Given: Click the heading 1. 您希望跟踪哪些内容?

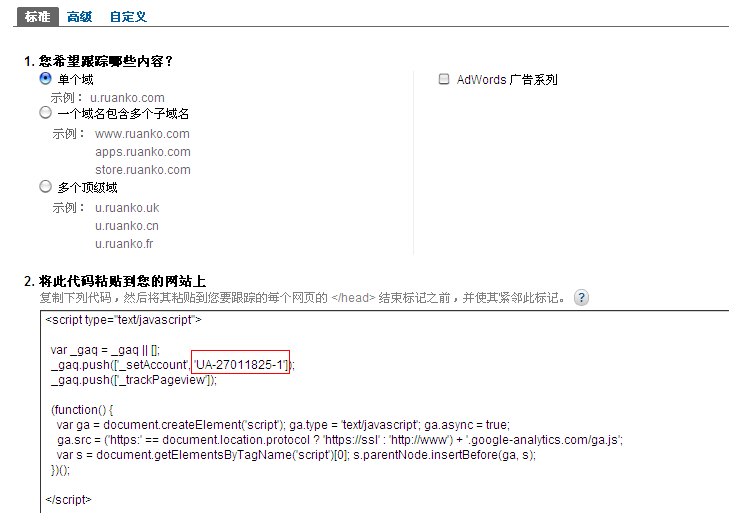Looking at the screenshot, I should coord(99,61).
